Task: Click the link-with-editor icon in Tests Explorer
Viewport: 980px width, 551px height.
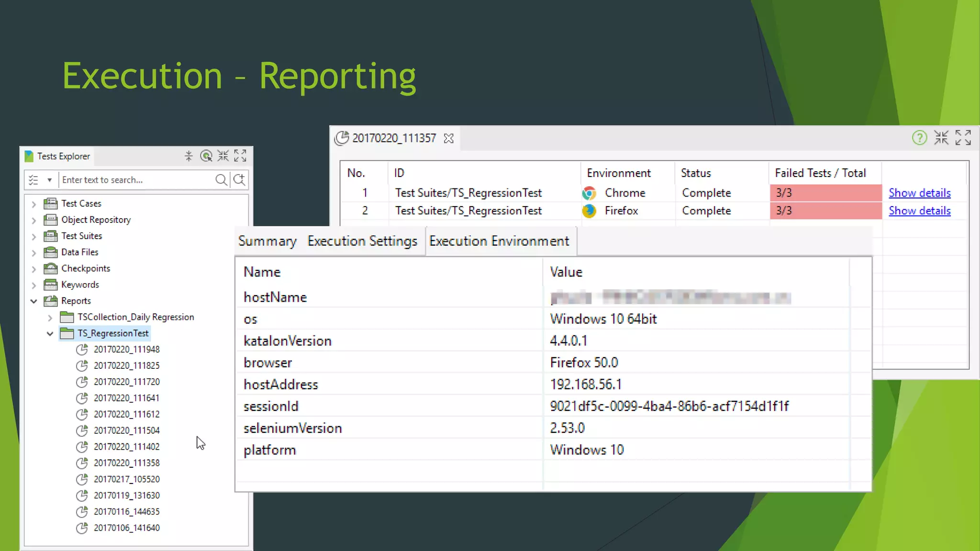Action: tap(206, 156)
